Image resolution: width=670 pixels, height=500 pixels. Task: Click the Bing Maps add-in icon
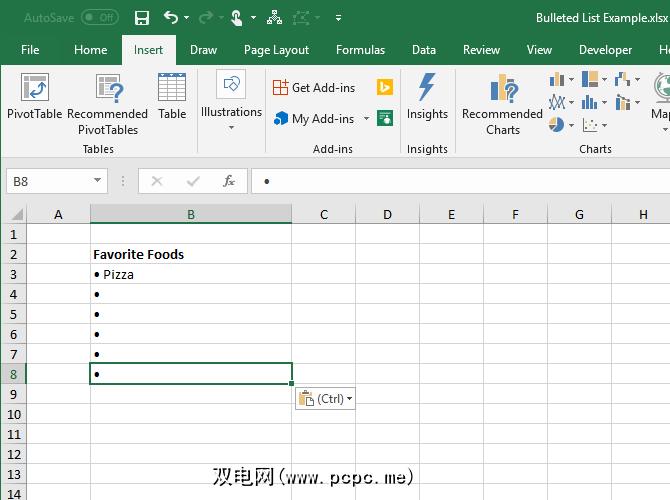pos(384,88)
